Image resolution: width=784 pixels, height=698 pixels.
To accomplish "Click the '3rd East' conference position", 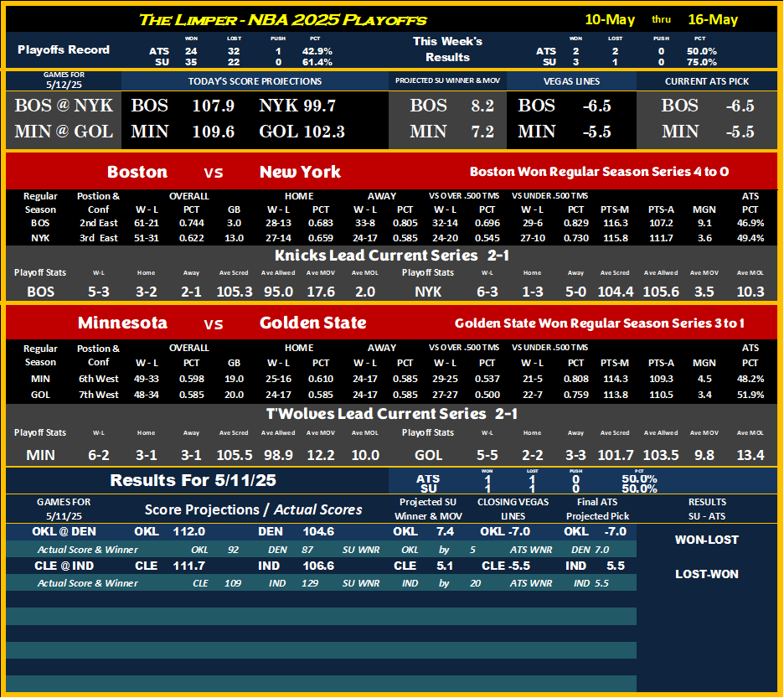I will (99, 238).
